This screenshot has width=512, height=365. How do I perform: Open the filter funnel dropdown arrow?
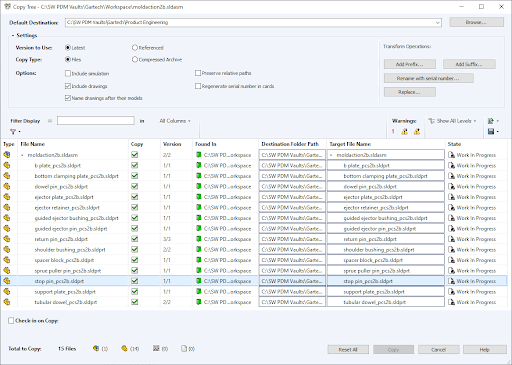pyautogui.click(x=19, y=132)
